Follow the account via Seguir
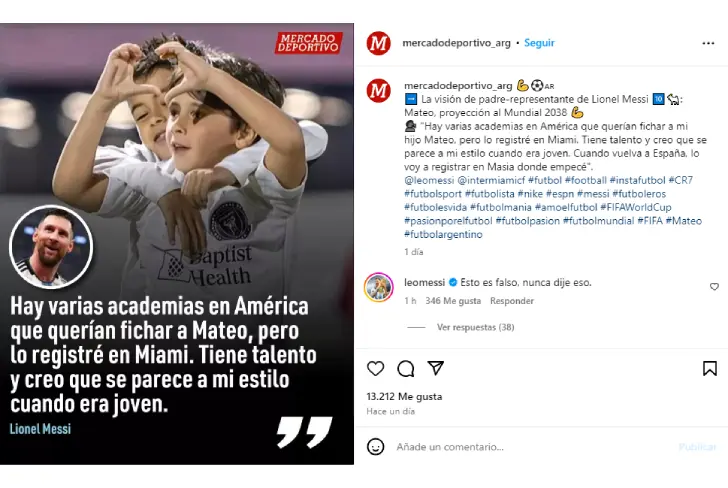This screenshot has height=488, width=728. click(x=539, y=43)
